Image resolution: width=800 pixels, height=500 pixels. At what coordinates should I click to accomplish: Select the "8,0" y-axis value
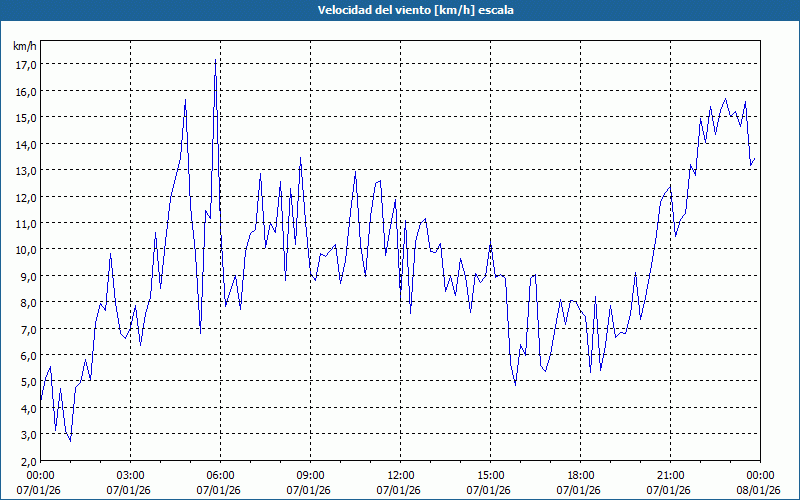29,303
